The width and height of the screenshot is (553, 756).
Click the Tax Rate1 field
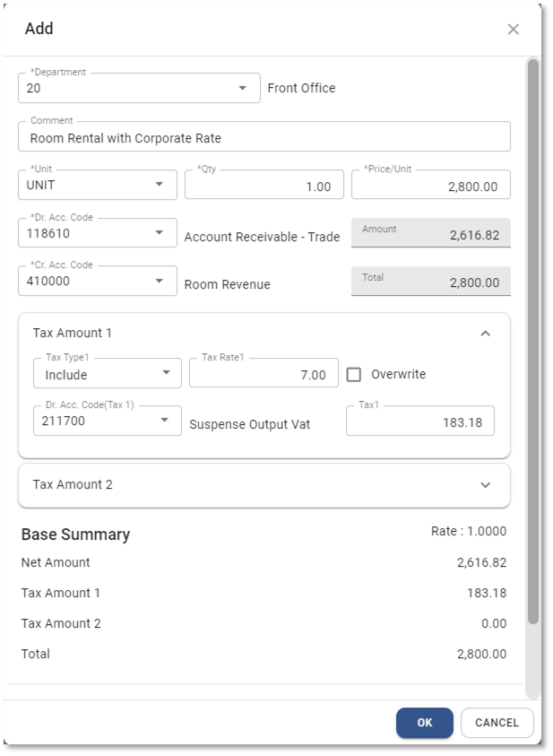coord(263,374)
